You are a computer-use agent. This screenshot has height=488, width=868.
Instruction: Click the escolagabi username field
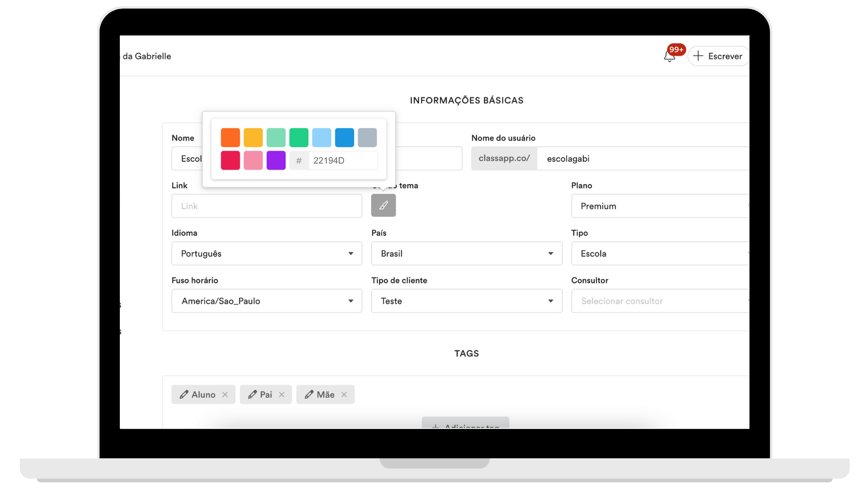pos(643,159)
